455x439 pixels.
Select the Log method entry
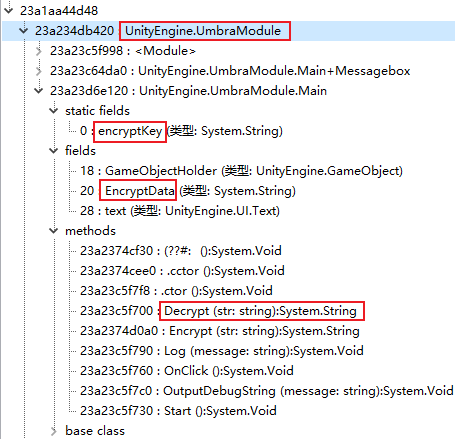click(x=222, y=351)
